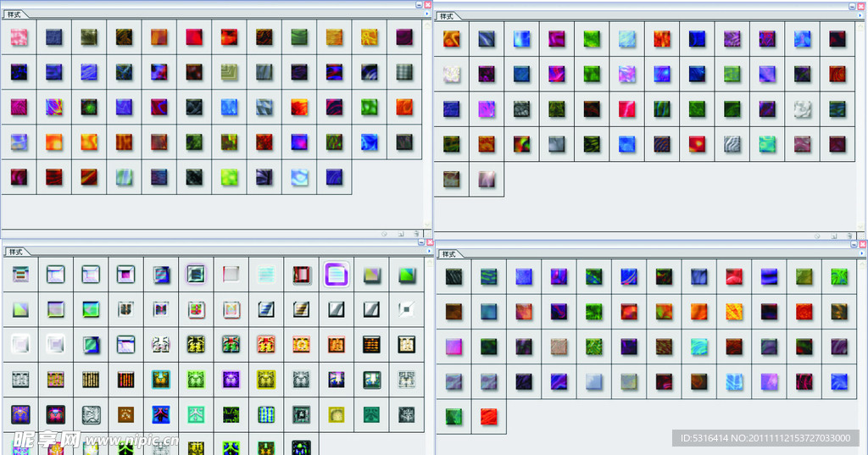Select the 样式 tab in the bottom-left panel
Screen dimensions: 868x455
click(x=15, y=252)
